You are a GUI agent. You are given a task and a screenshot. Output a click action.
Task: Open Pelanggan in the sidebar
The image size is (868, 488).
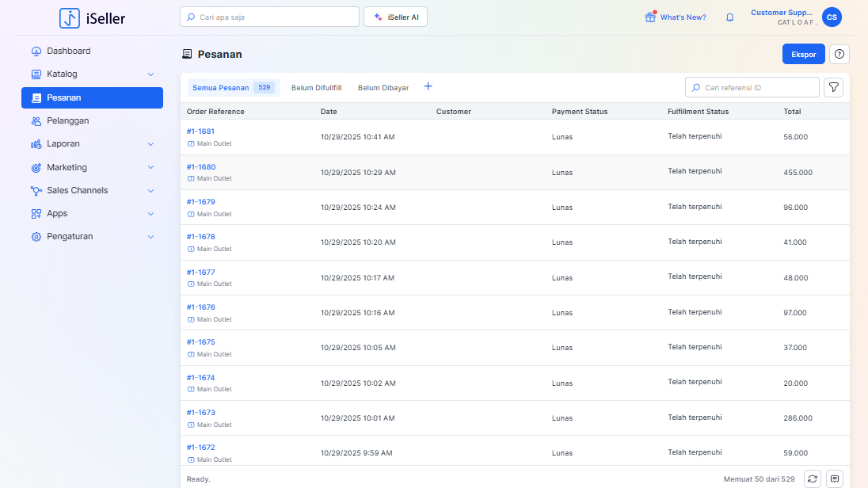click(x=67, y=121)
